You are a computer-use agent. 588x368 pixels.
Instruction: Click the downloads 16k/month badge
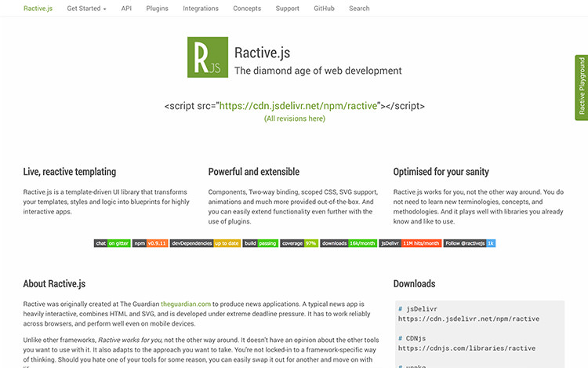pos(348,243)
